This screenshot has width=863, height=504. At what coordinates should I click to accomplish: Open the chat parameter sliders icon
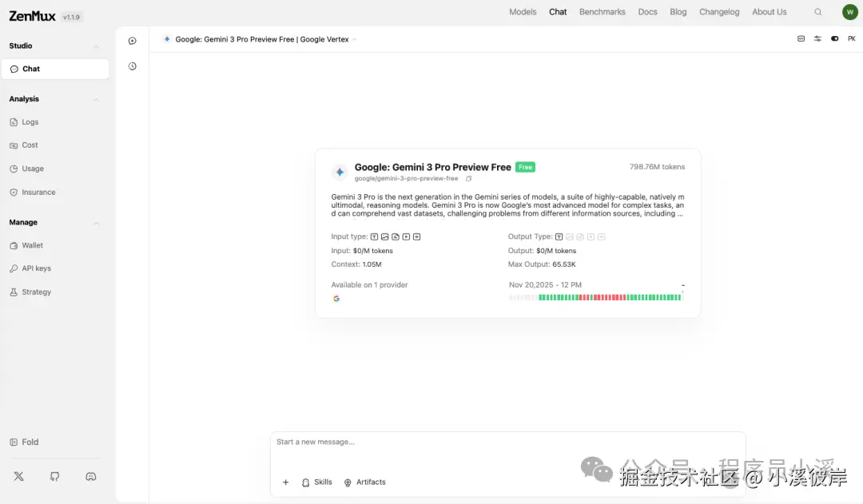click(x=817, y=39)
